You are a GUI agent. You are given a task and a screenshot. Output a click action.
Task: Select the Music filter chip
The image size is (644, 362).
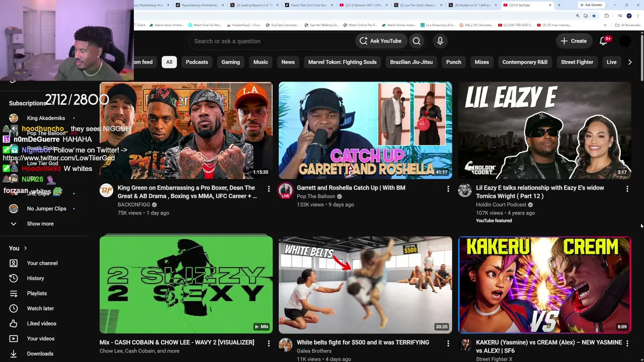pyautogui.click(x=261, y=62)
